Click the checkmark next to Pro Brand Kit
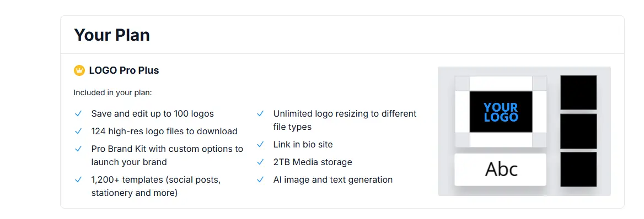Image resolution: width=644 pixels, height=219 pixels. coord(78,149)
